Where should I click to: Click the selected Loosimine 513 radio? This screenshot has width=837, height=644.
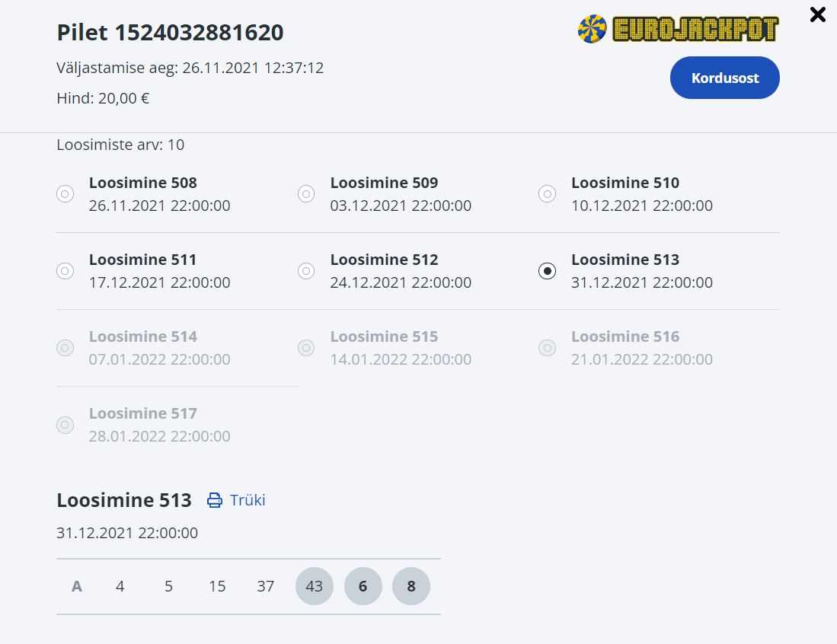coord(547,271)
